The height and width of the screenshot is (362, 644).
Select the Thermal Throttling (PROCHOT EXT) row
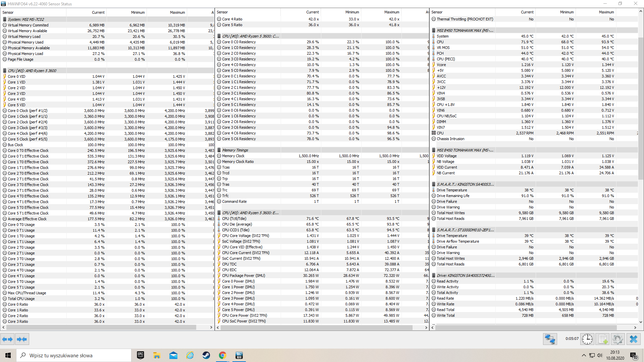pyautogui.click(x=534, y=19)
